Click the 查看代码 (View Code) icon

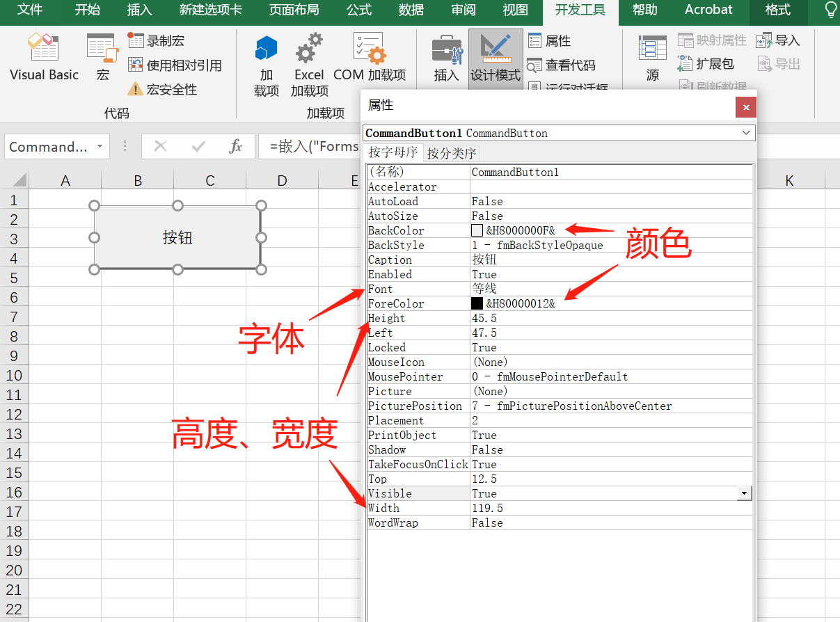(536, 64)
